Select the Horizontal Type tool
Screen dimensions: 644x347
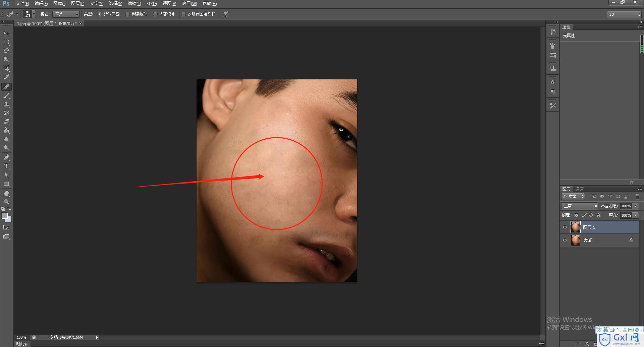6,166
